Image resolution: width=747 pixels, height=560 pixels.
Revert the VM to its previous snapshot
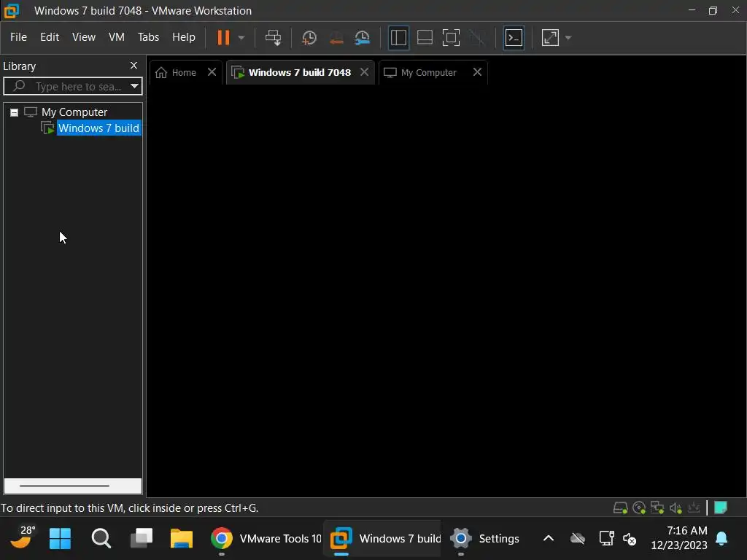click(x=336, y=38)
